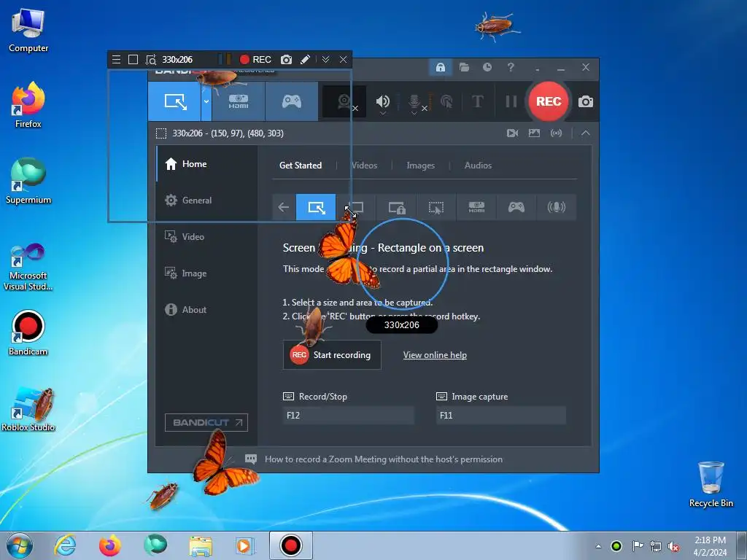747x560 pixels.
Task: Click the lock icon in Bandicam title bar
Action: [x=441, y=67]
